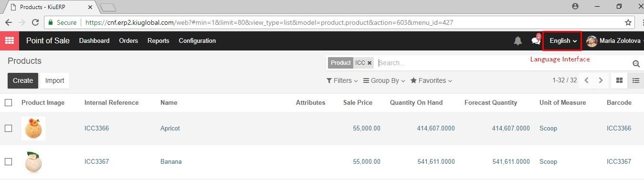
Task: Open the conversations chat icon
Action: 536,40
